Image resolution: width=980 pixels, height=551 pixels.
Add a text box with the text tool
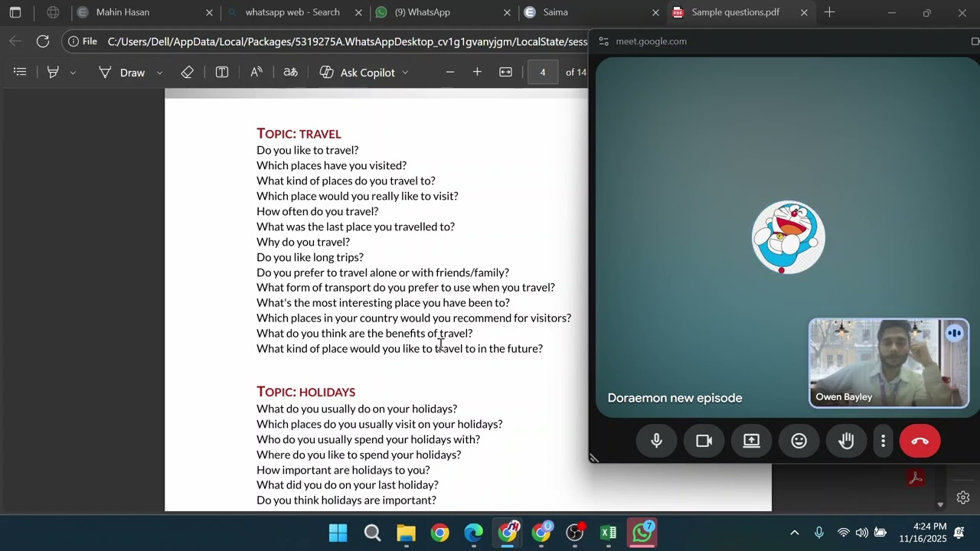[222, 72]
